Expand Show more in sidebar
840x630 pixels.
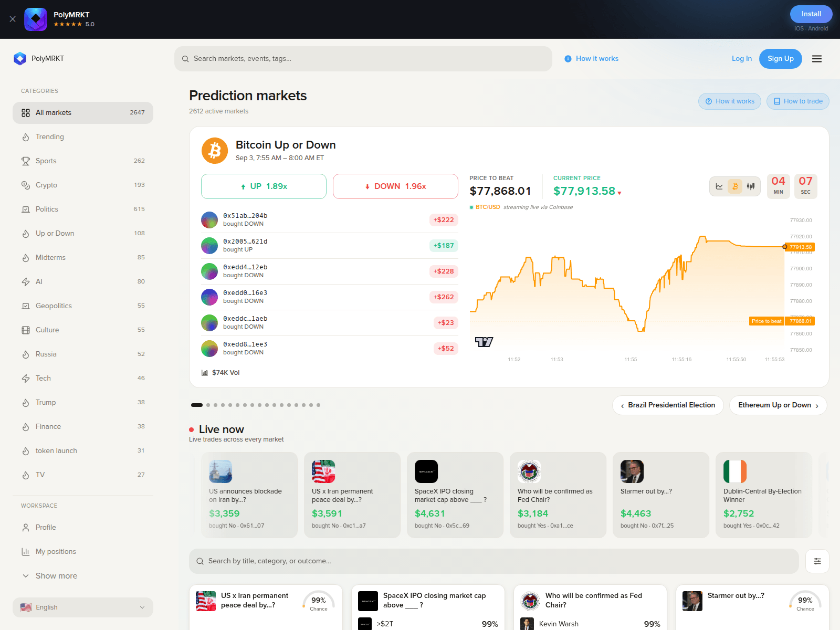pos(83,576)
